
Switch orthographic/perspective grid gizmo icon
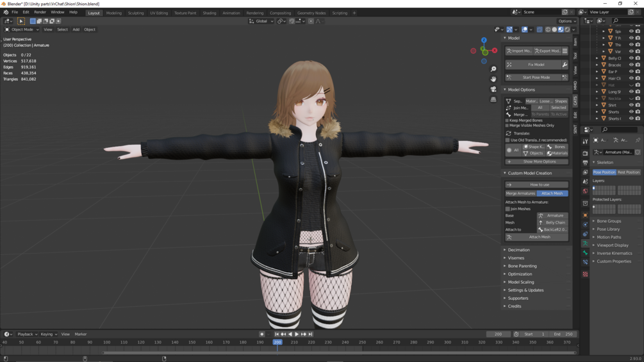[493, 99]
